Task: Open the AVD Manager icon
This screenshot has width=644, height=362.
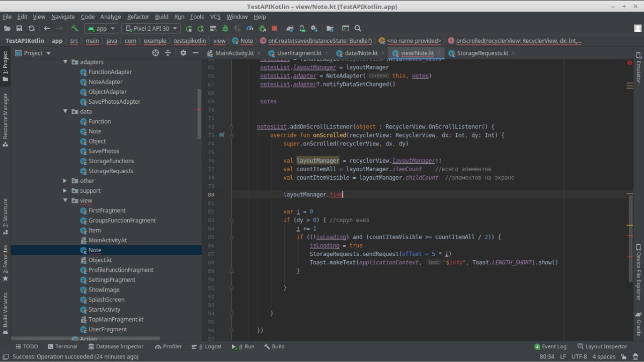Action: (x=302, y=29)
